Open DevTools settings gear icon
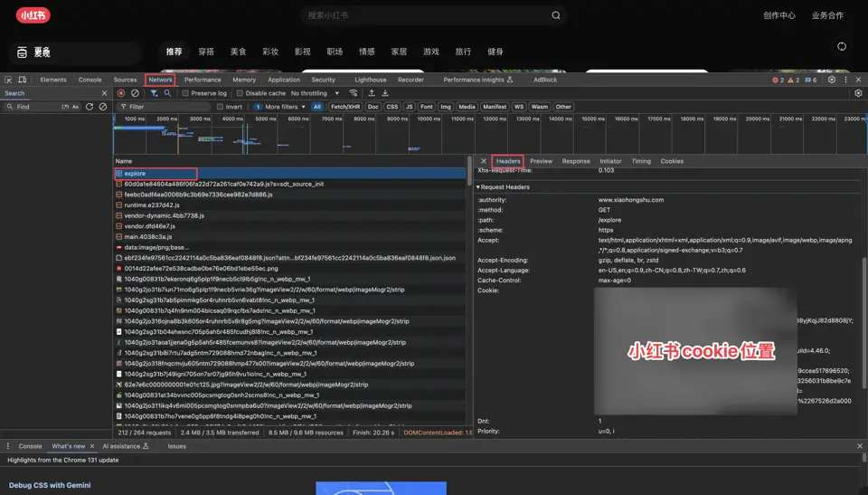 point(832,80)
